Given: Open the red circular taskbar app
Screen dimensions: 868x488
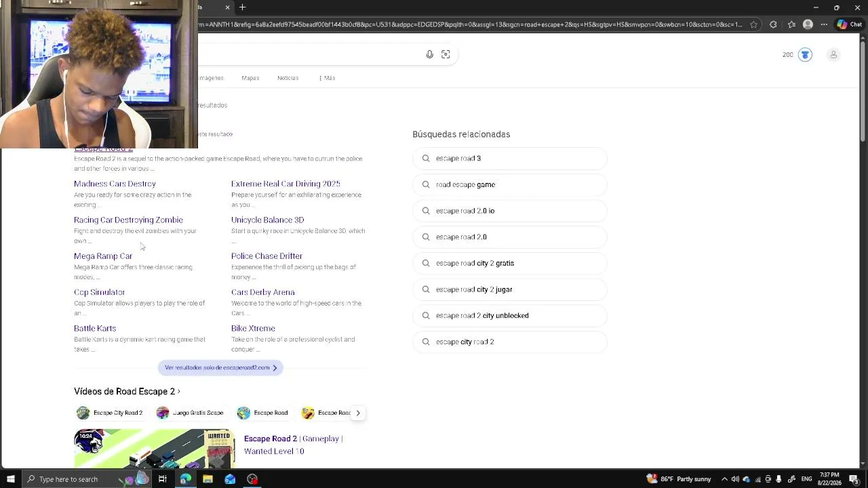Looking at the screenshot, I should tap(252, 479).
